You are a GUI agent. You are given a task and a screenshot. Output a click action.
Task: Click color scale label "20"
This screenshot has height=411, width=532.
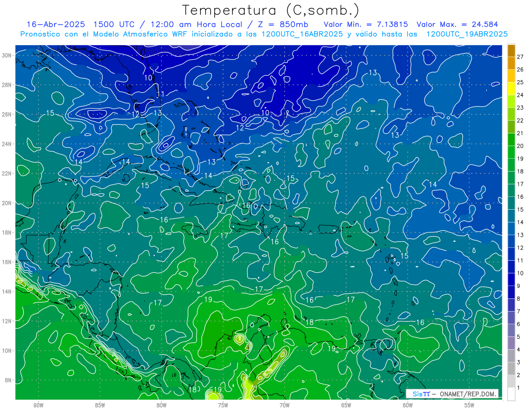[520, 146]
